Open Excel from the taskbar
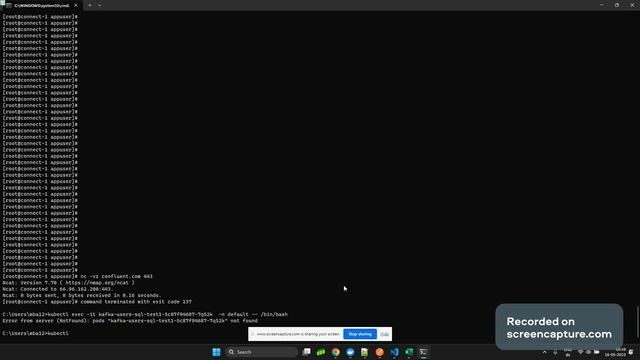Screen dimensions: 640x360 click(409, 352)
